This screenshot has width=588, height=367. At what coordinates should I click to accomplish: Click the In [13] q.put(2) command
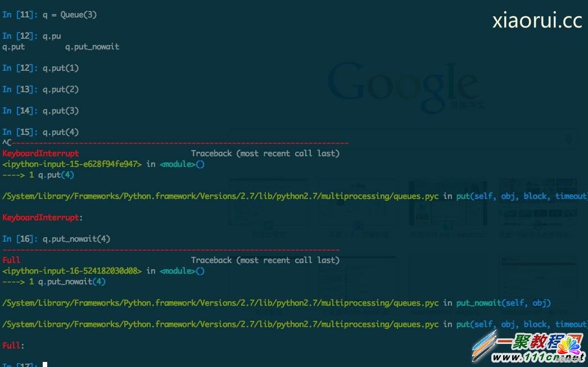pos(61,89)
